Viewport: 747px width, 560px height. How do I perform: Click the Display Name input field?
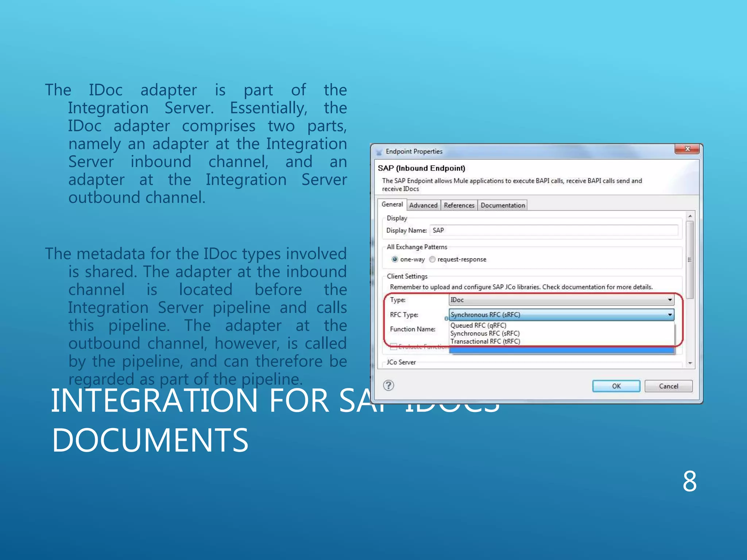(x=553, y=230)
